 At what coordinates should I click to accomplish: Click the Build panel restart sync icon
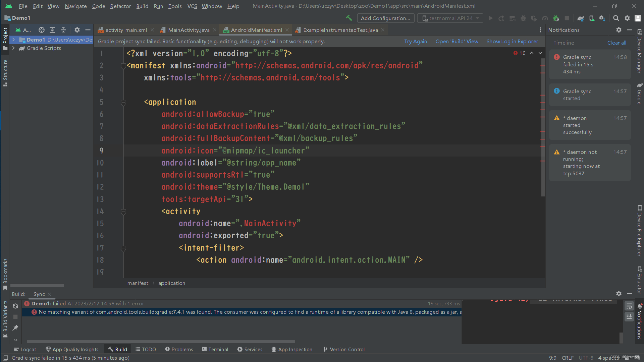(15, 306)
